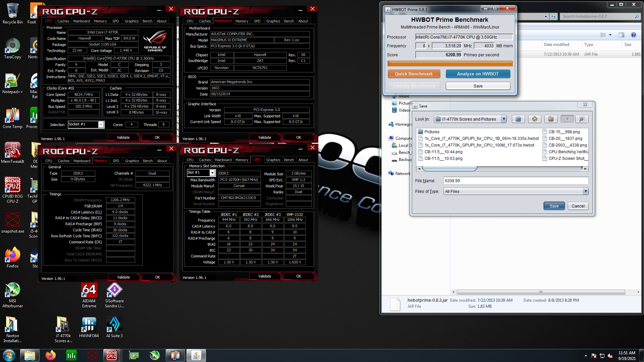The image size is (644, 362).
Task: Open MSI Afterburner desktop icon
Action: 12,295
